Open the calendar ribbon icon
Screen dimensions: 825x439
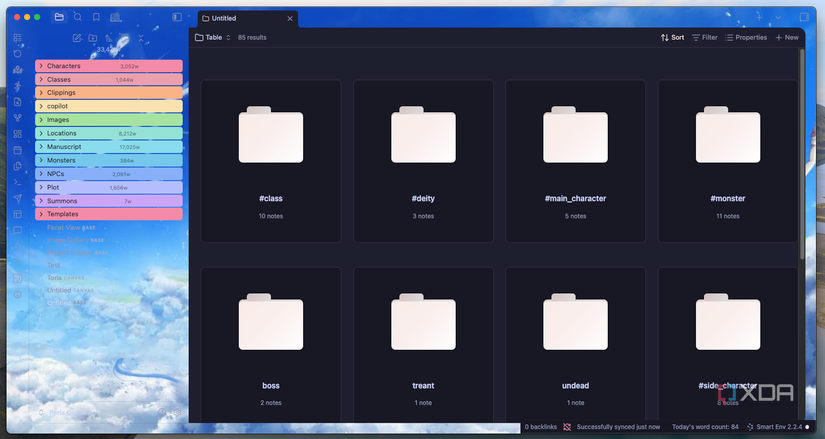click(17, 150)
